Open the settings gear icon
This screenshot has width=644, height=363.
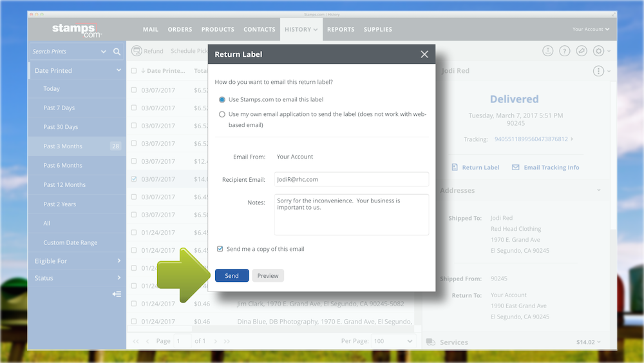tap(598, 51)
